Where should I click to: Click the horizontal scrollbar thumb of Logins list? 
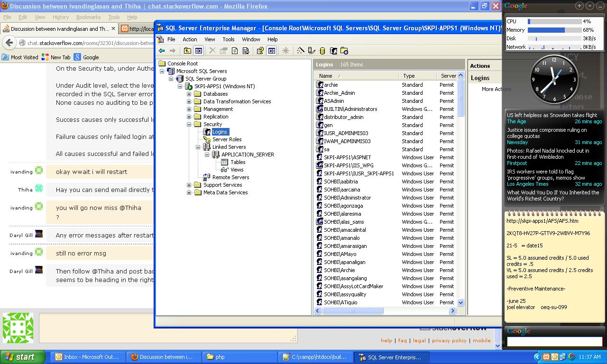pos(352,311)
